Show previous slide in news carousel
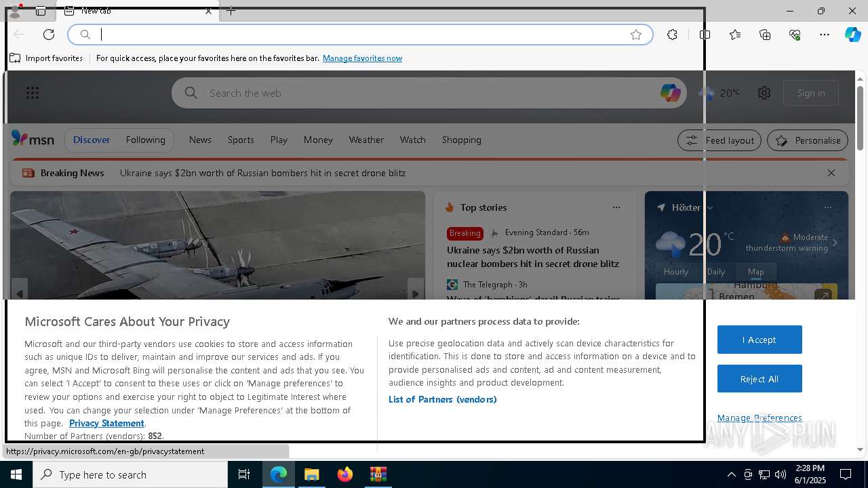Screen dimensions: 868x488 pyautogui.click(x=20, y=293)
